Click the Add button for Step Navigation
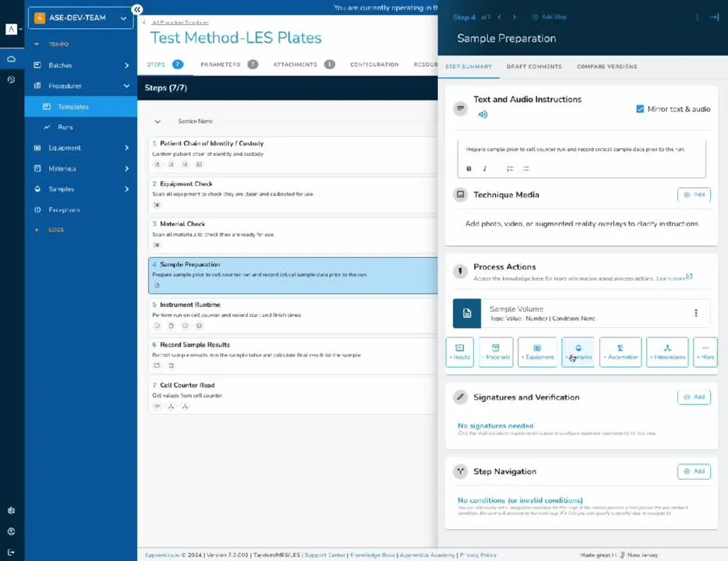This screenshot has height=561, width=728. [x=694, y=471]
